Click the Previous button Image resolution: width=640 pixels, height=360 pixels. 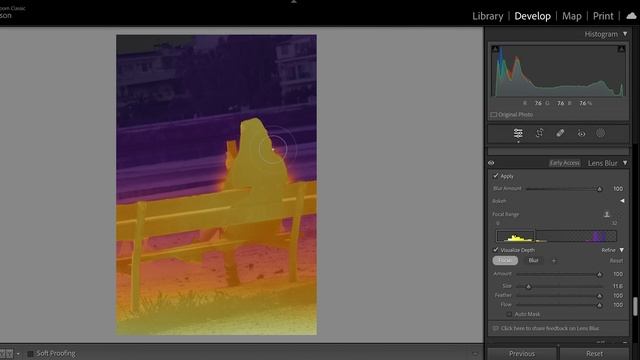[522, 353]
